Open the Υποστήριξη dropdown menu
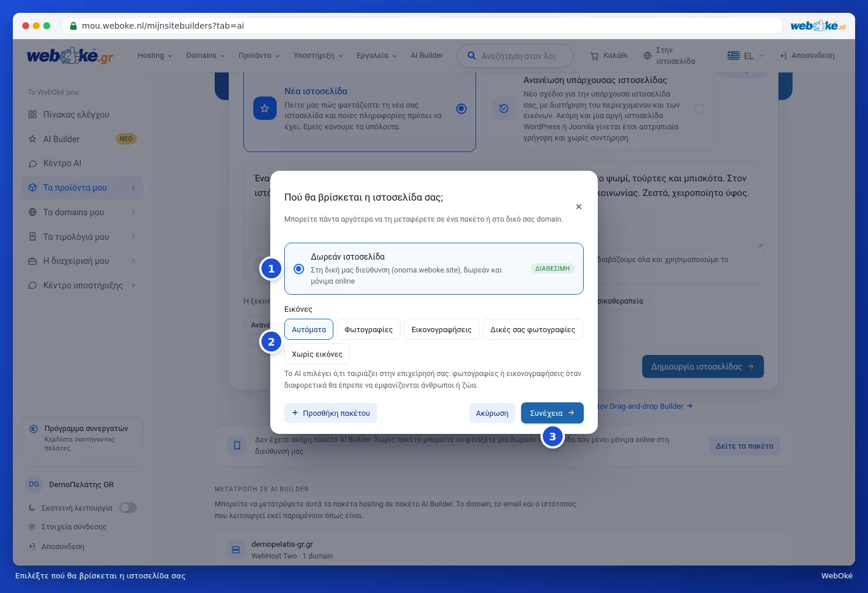 pyautogui.click(x=318, y=56)
